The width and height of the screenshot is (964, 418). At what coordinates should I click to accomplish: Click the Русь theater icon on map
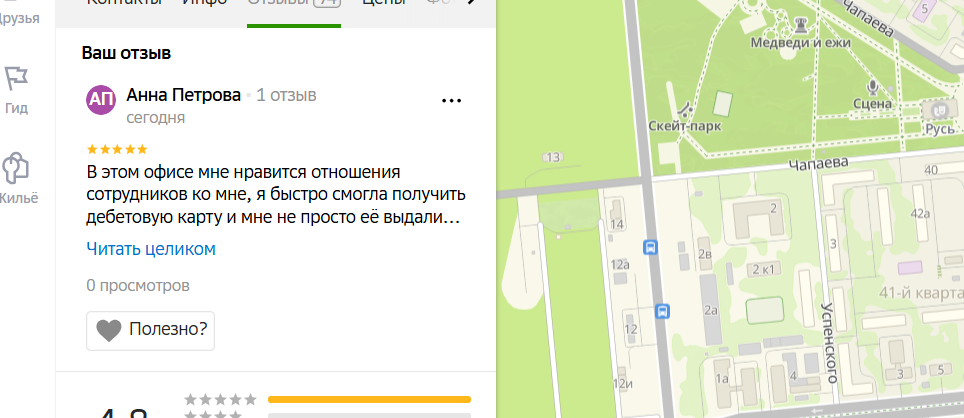939,110
